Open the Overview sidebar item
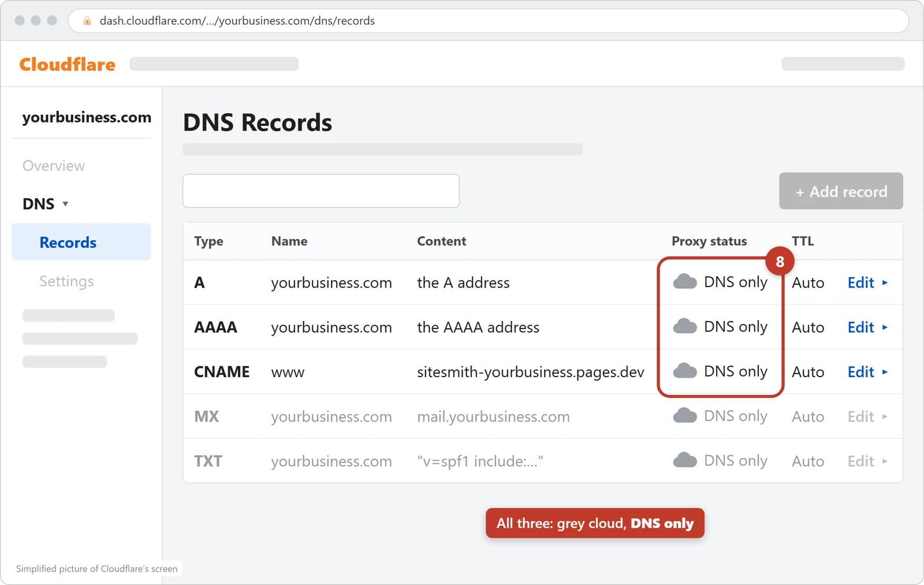 54,166
